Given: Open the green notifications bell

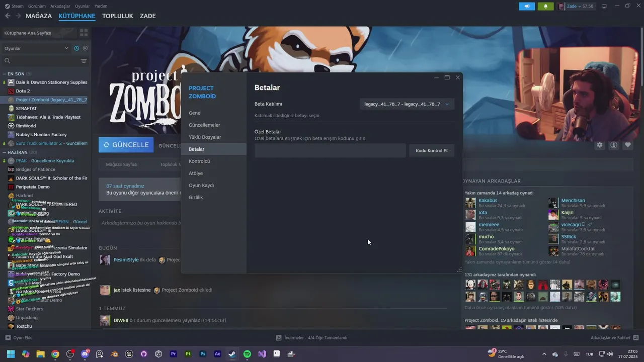Looking at the screenshot, I should coord(545,6).
